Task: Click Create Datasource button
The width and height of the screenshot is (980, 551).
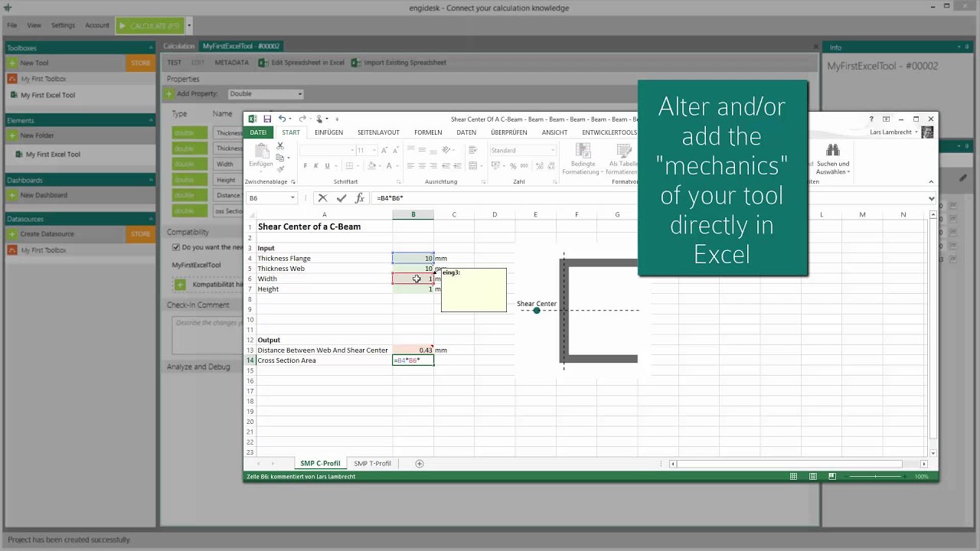Action: coord(47,234)
